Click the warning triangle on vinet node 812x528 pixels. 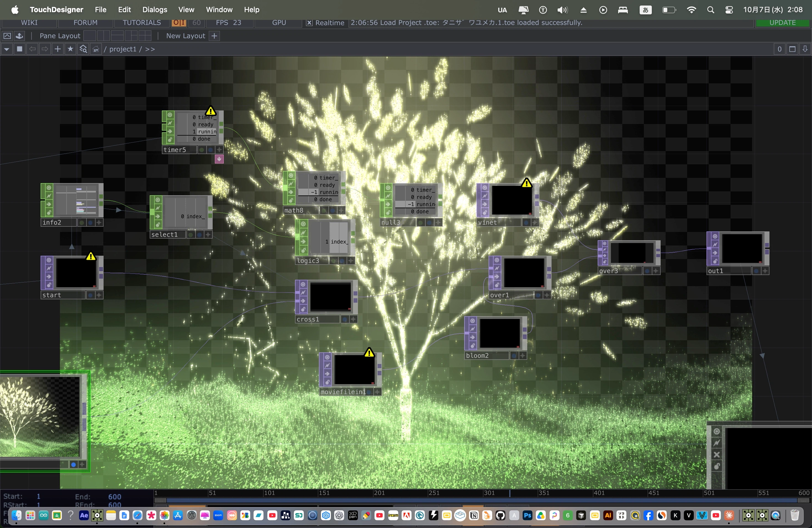526,183
